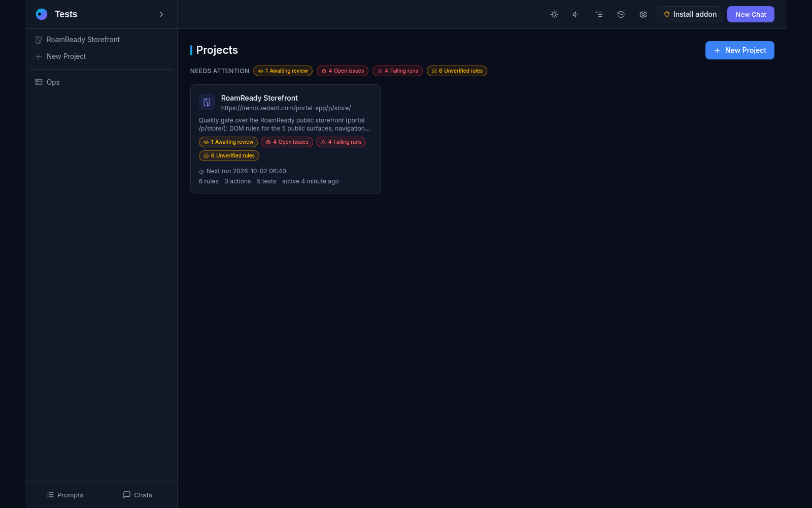Click the active 4 minute ago text
This screenshot has width=812, height=508.
click(311, 181)
